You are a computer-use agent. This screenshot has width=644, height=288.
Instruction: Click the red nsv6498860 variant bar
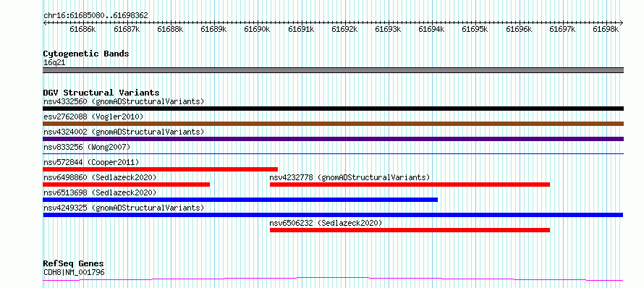pyautogui.click(x=127, y=185)
